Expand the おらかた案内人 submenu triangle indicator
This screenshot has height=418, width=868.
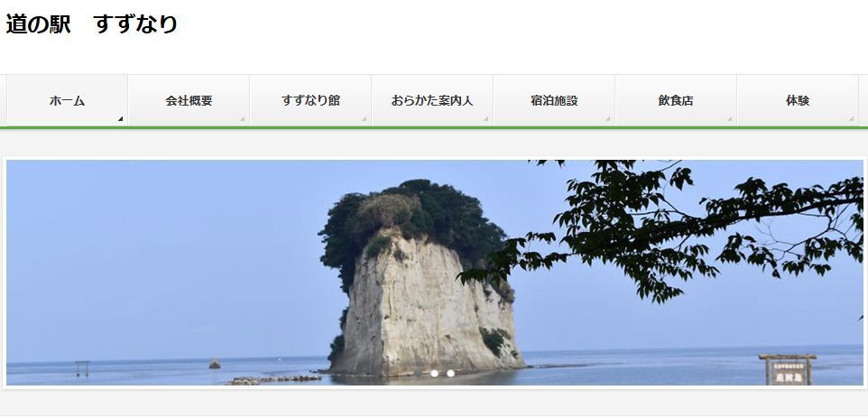tap(486, 119)
